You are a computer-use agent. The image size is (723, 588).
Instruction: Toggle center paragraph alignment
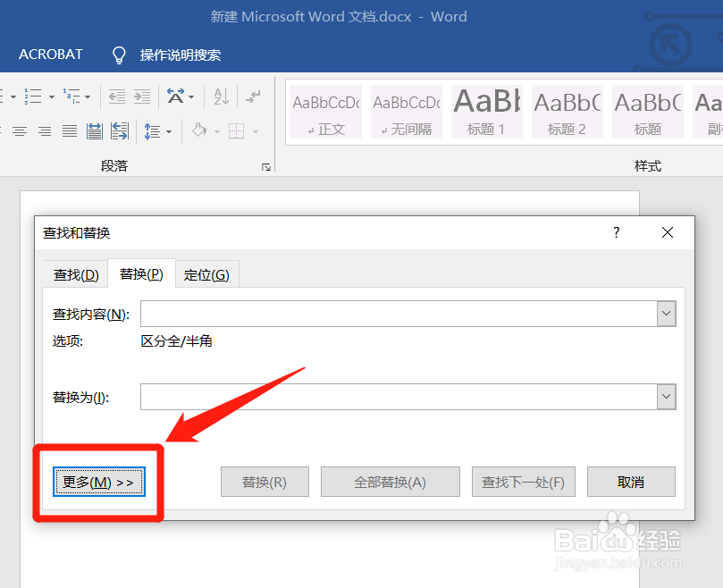pos(20,131)
